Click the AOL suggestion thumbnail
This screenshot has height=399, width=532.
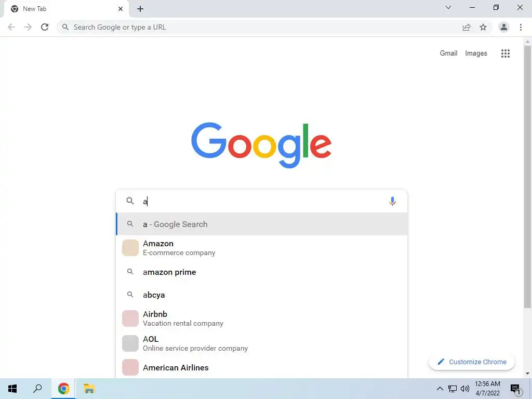[x=130, y=343]
